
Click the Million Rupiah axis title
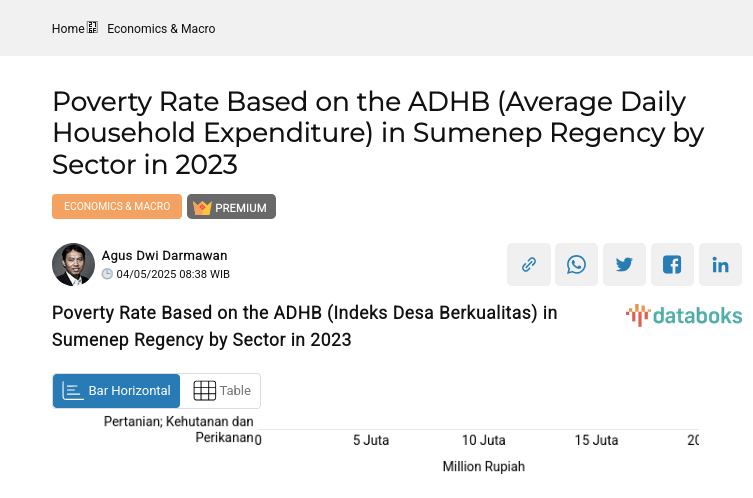(x=483, y=467)
